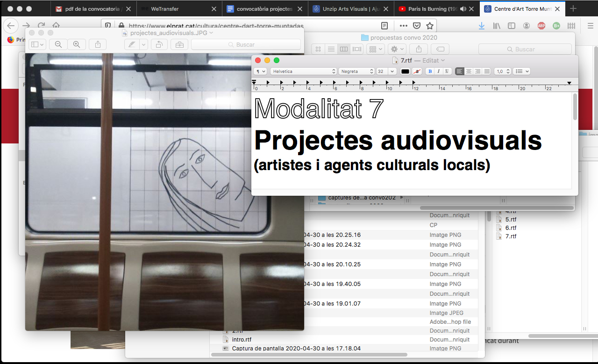This screenshot has height=364, width=598.
Task: Open Firefox page actions ellipsis menu
Action: (403, 26)
